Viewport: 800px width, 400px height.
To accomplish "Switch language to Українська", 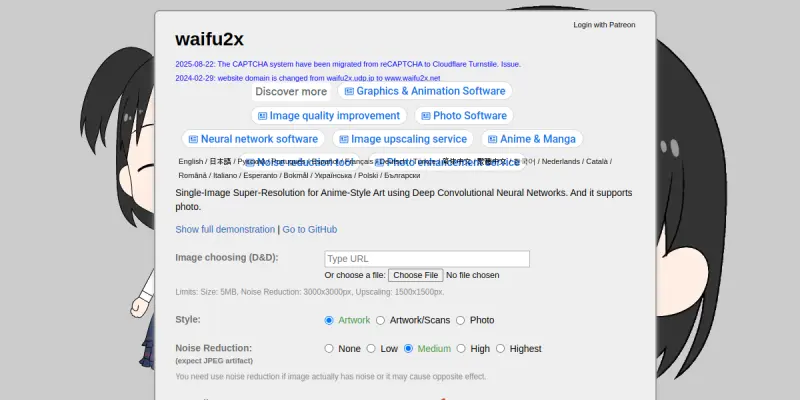I will (333, 176).
